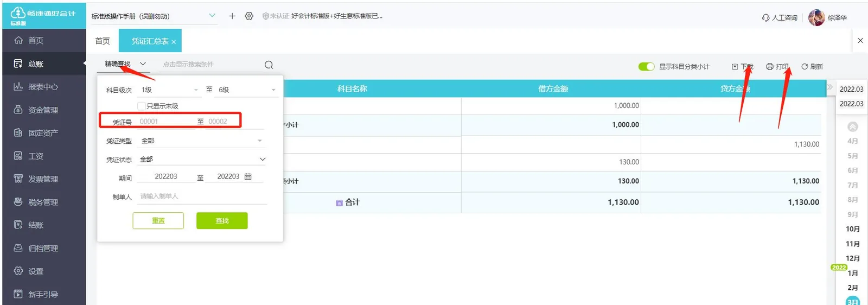Viewport: 868px width, 305px height.
Task: Click the starting period 202203 field
Action: (x=165, y=176)
